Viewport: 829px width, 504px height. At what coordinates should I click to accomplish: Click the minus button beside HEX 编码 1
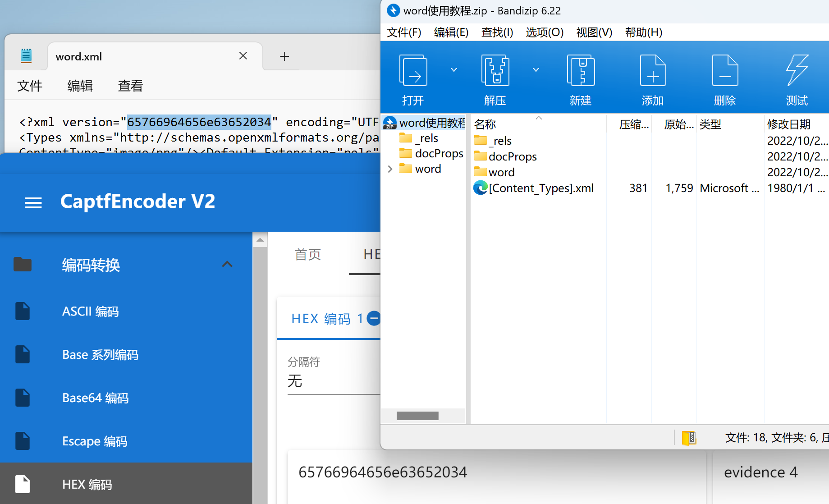pyautogui.click(x=374, y=319)
